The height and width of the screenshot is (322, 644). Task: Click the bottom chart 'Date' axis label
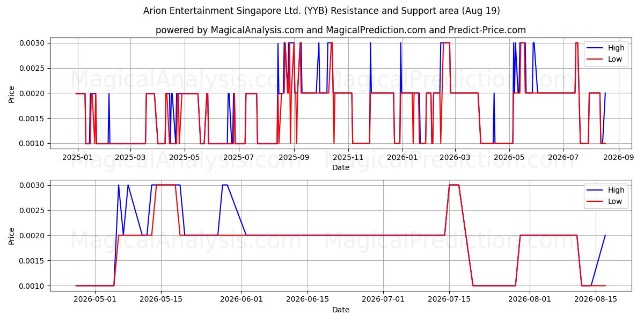coord(341,310)
